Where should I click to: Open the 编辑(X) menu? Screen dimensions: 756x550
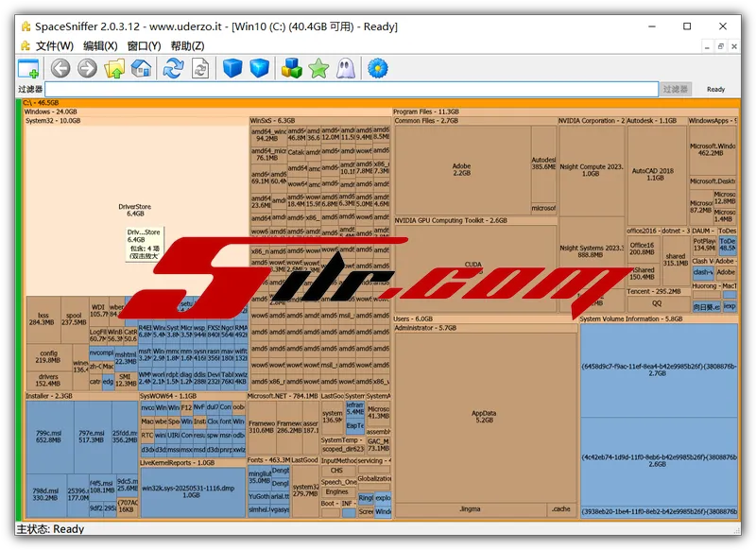point(100,45)
